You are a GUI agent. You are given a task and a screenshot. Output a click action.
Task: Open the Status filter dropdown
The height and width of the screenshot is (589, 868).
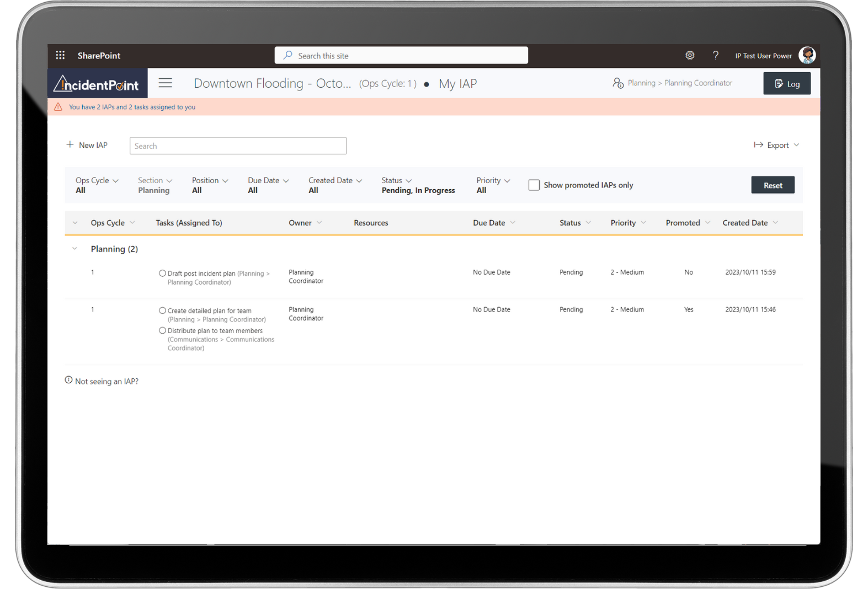tap(397, 180)
